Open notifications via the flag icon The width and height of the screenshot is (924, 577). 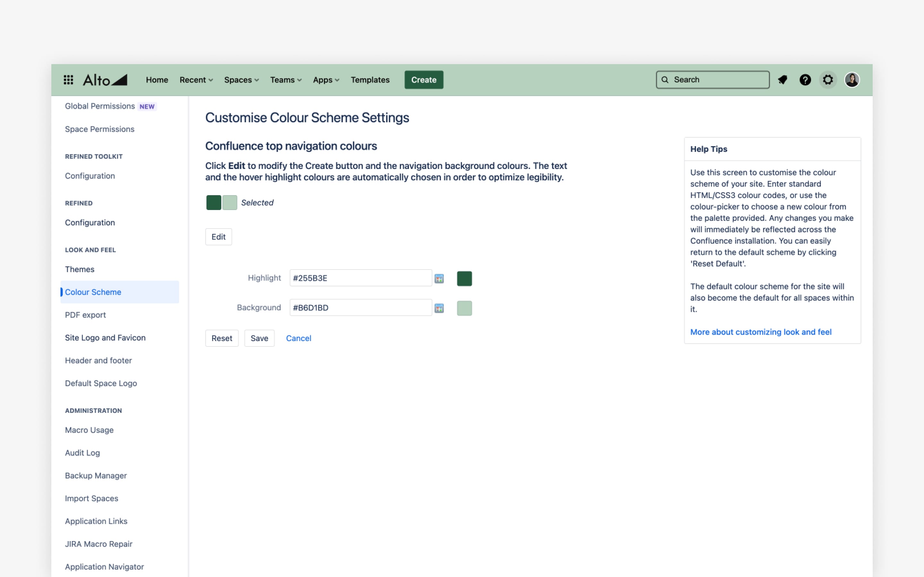tap(783, 80)
